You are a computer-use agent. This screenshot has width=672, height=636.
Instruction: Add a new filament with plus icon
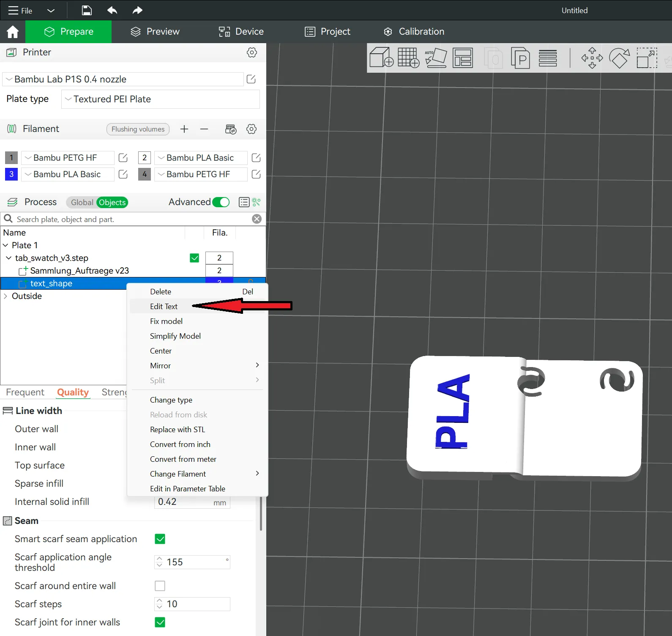coord(184,129)
